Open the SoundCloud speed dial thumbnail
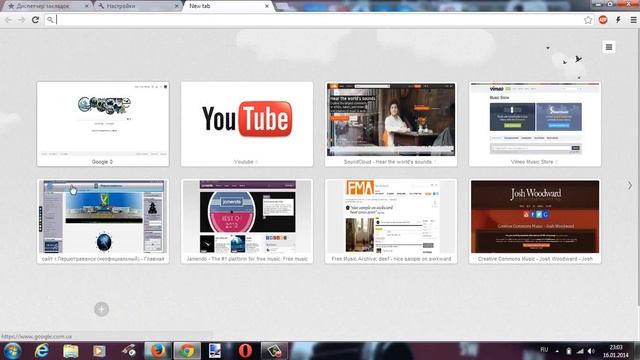 tap(391, 124)
